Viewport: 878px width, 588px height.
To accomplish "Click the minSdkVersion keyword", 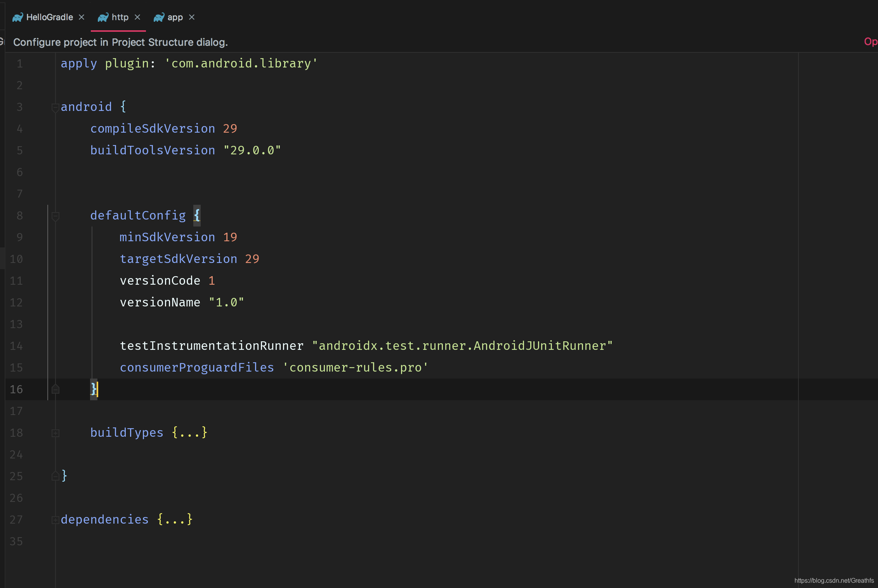I will point(167,237).
